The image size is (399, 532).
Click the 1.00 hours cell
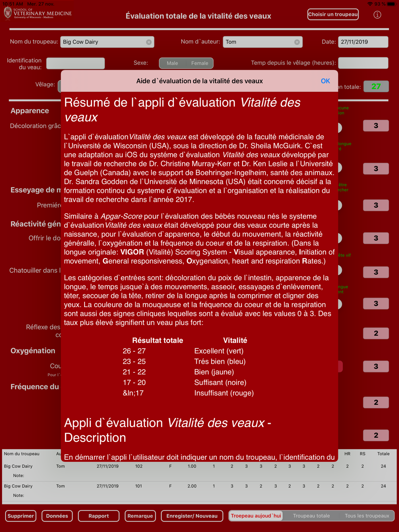(192, 466)
